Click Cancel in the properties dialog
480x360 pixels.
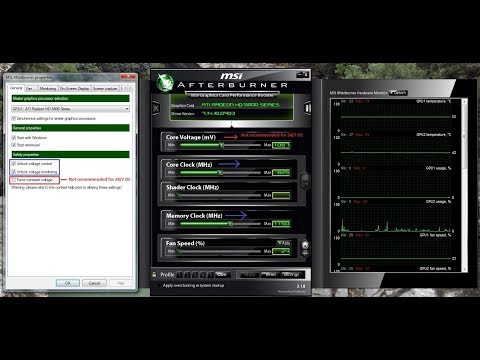(94, 283)
